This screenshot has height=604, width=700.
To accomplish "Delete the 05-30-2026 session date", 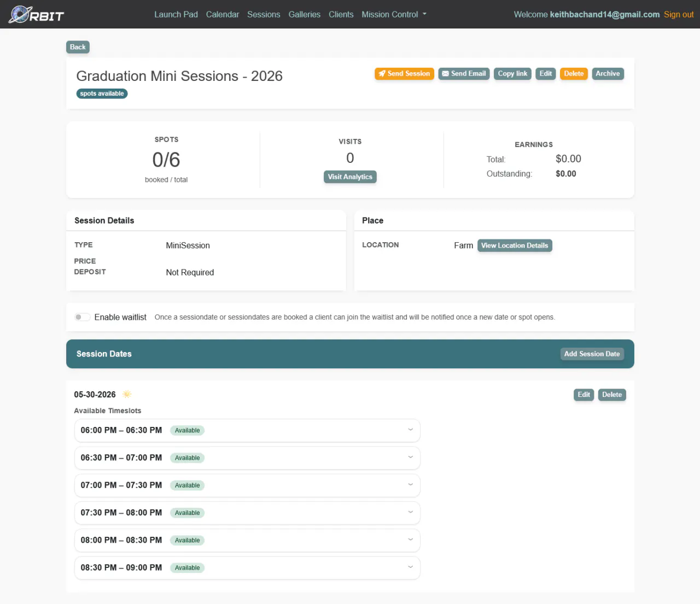I will (x=612, y=395).
